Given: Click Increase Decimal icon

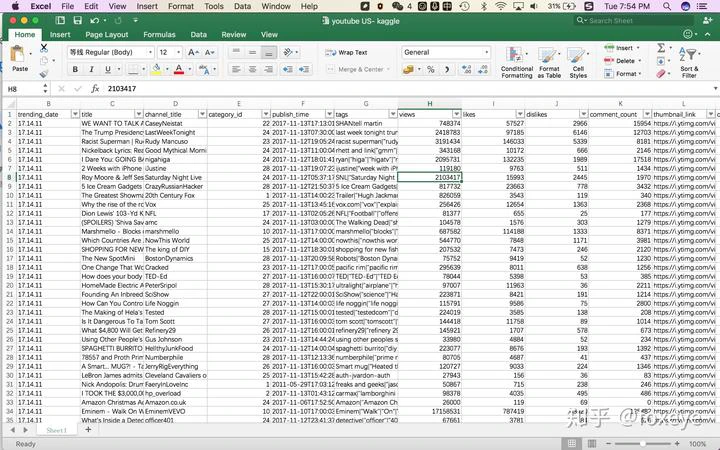Looking at the screenshot, I should pos(467,69).
